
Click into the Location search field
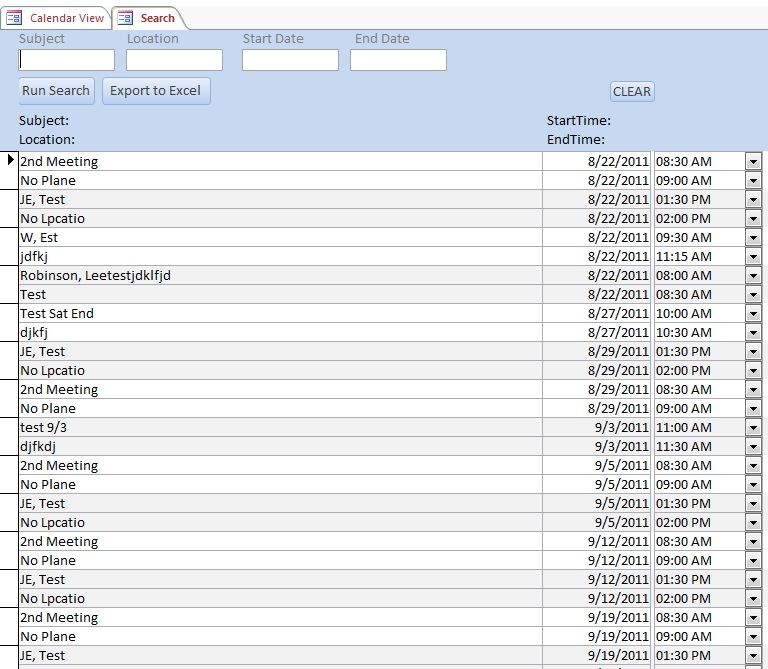[174, 60]
